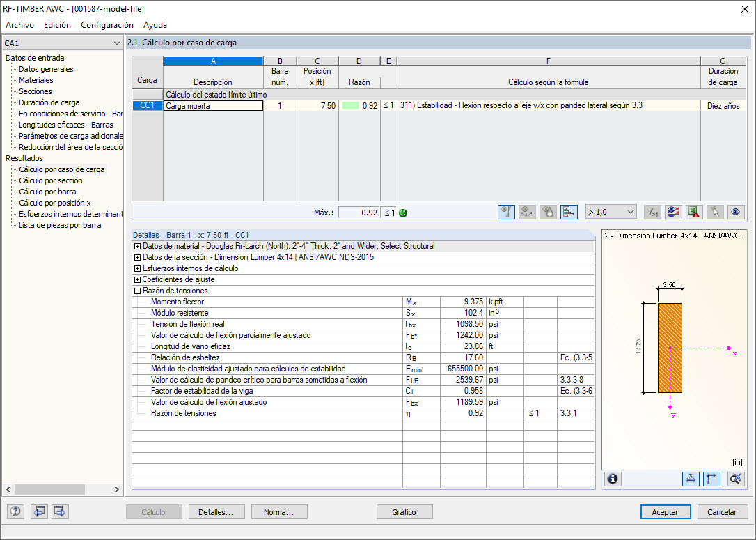Select Datos generales in tree
Image resolution: width=756 pixels, height=540 pixels.
[46, 69]
